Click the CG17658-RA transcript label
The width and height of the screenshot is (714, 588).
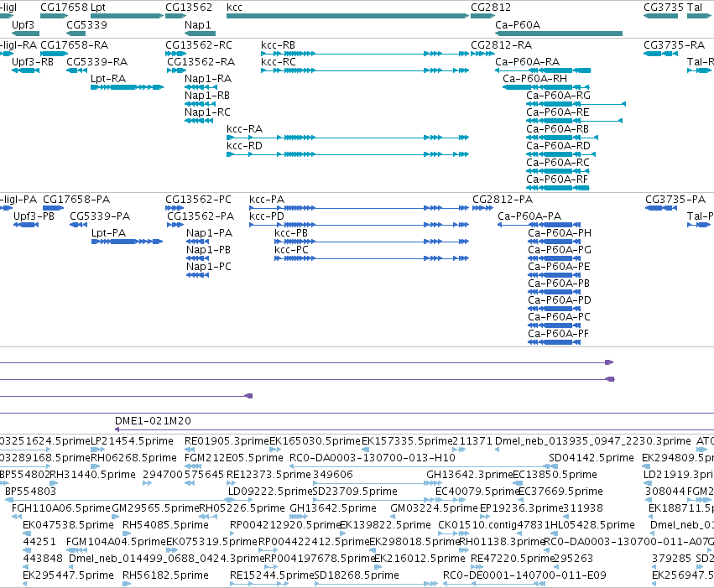(74, 45)
